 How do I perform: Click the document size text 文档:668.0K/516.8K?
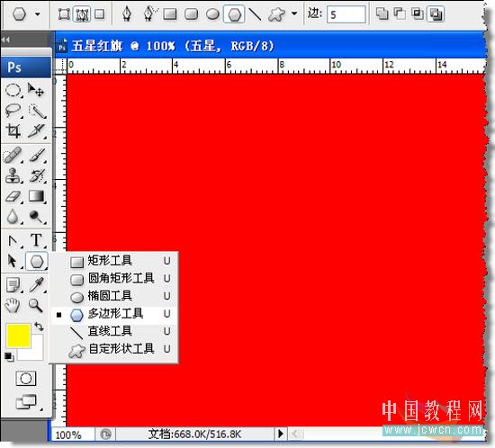[194, 435]
